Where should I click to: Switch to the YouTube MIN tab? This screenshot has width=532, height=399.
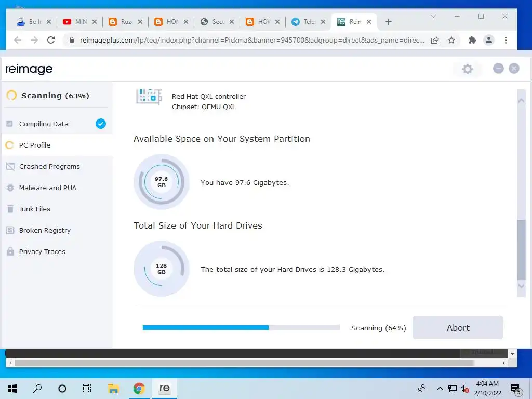pyautogui.click(x=80, y=22)
